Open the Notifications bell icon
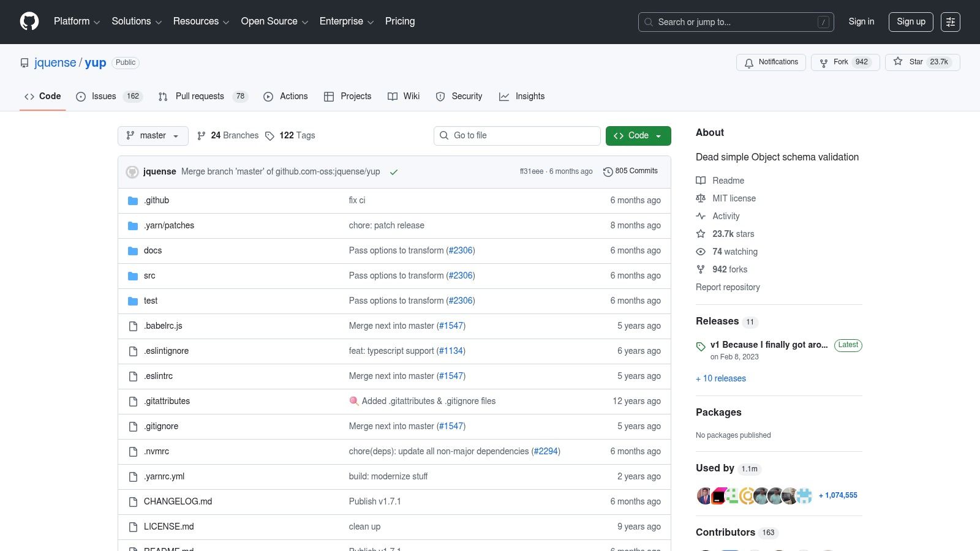Viewport: 980px width, 551px height. click(748, 62)
